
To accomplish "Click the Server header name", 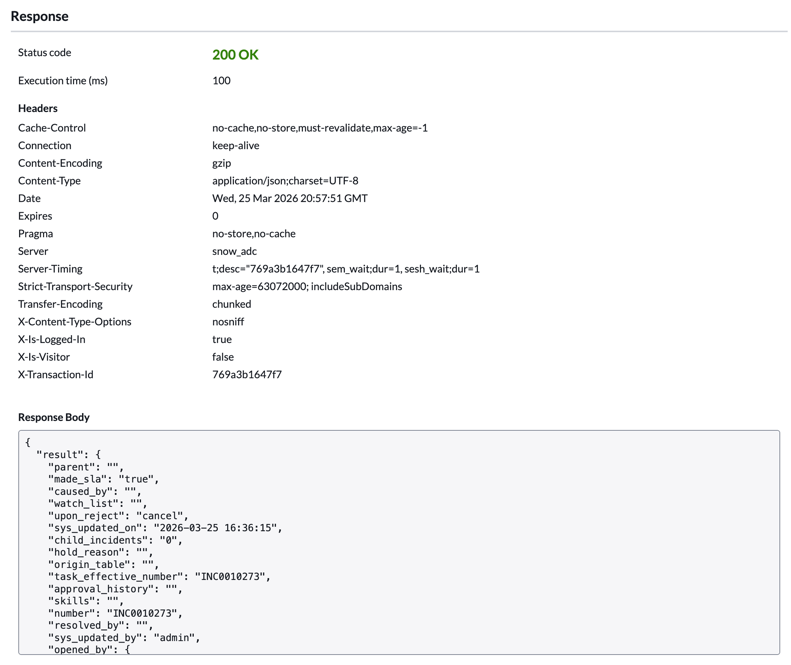I will click(x=33, y=251).
